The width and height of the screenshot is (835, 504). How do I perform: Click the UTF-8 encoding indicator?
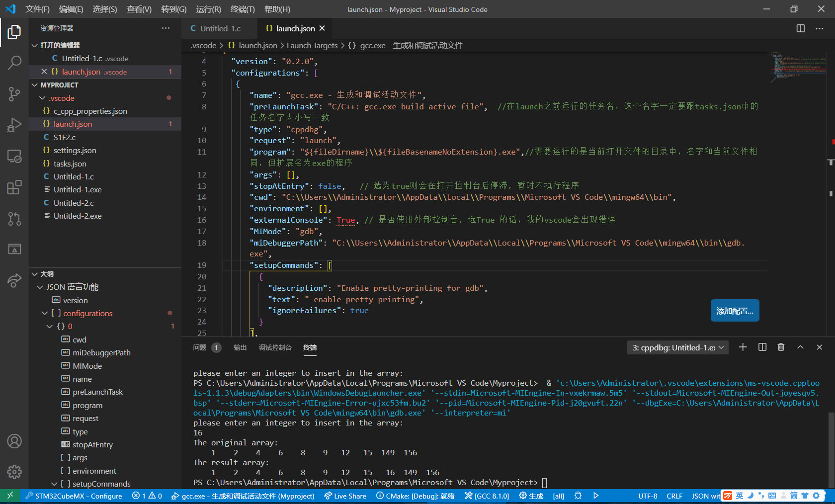648,496
